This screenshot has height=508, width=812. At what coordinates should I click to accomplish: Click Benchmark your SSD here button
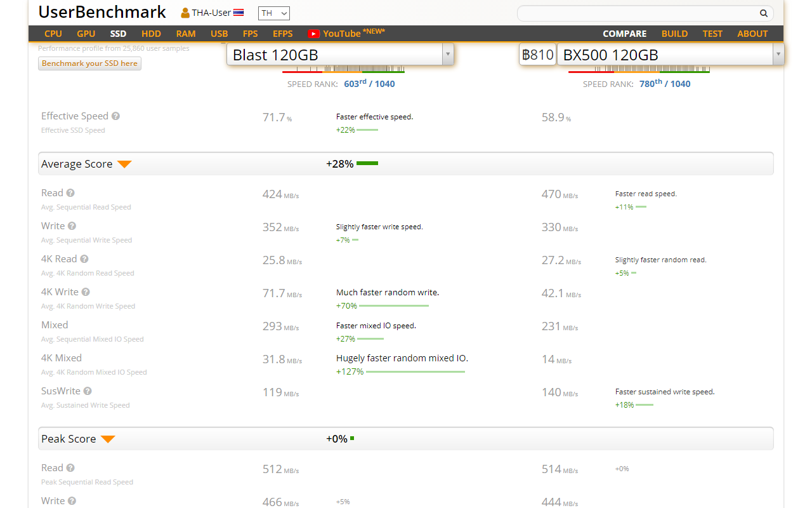pos(89,63)
